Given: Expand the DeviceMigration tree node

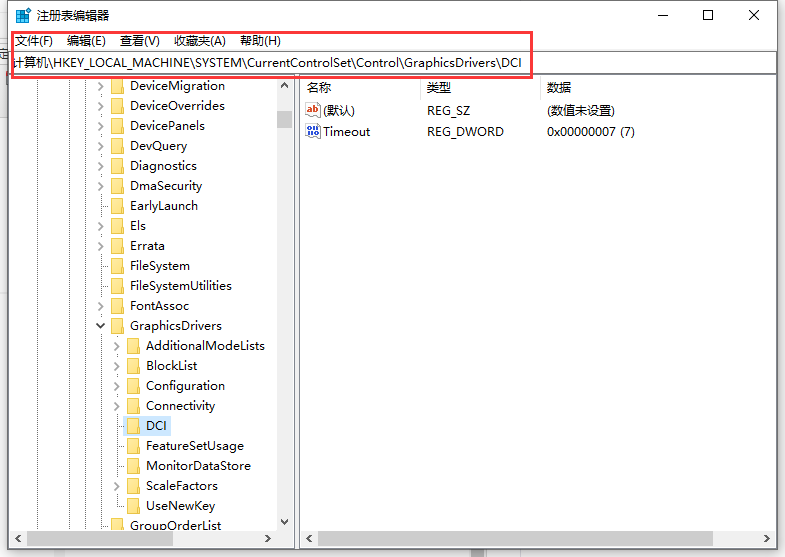Looking at the screenshot, I should point(100,86).
